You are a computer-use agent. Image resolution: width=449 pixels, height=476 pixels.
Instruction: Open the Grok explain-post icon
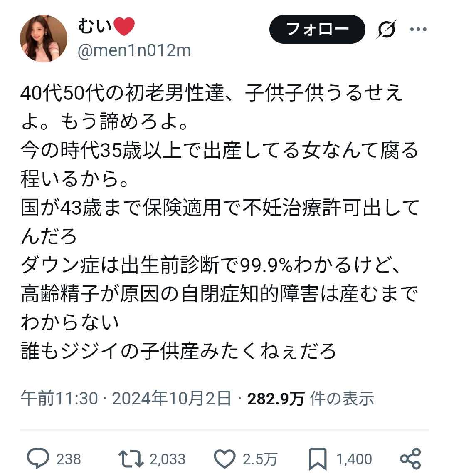coord(387,29)
